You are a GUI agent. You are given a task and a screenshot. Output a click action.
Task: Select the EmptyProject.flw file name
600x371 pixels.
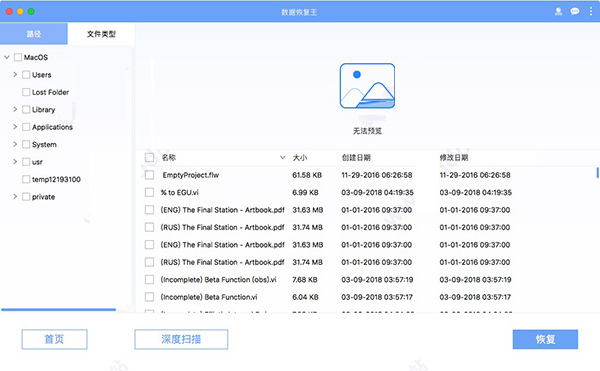[191, 175]
